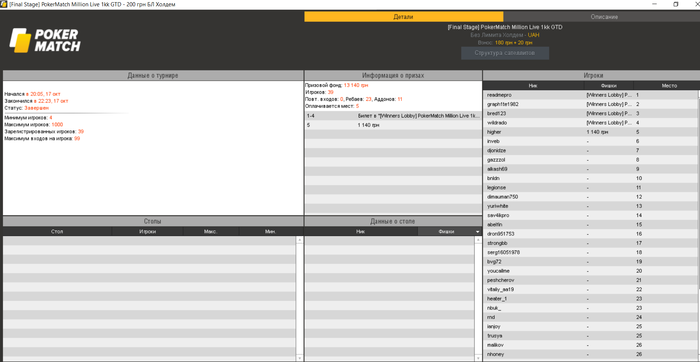Select player malkov row
700x362 pixels.
(x=589, y=345)
